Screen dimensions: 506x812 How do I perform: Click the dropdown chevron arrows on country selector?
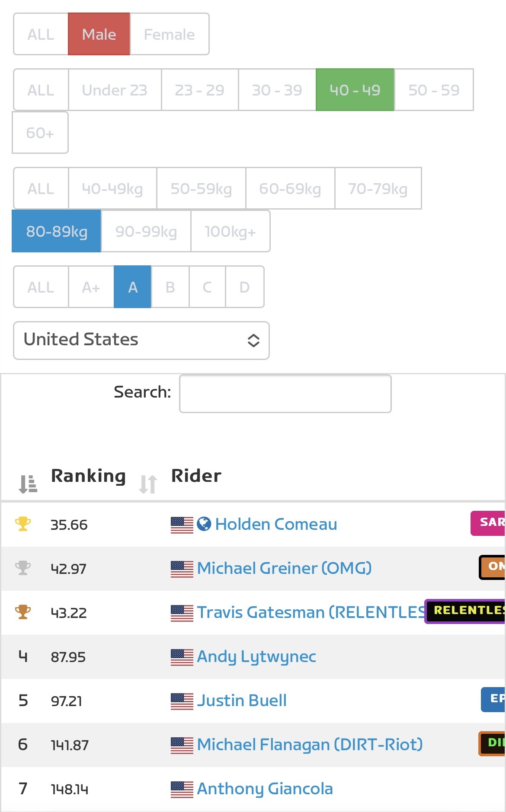[x=253, y=341]
